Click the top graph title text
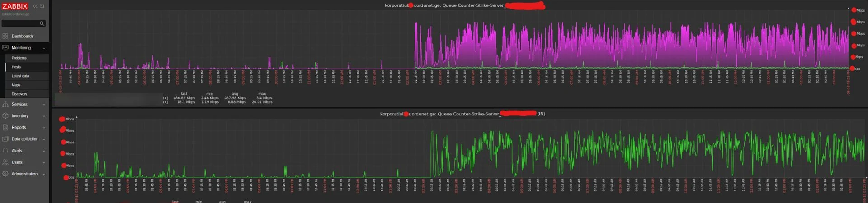Screen dimensions: 868x203 [465, 5]
